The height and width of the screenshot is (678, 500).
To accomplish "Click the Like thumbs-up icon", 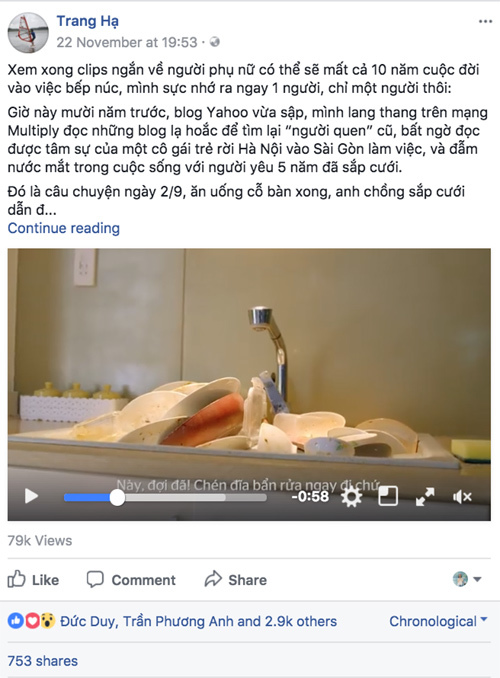I will 16,579.
